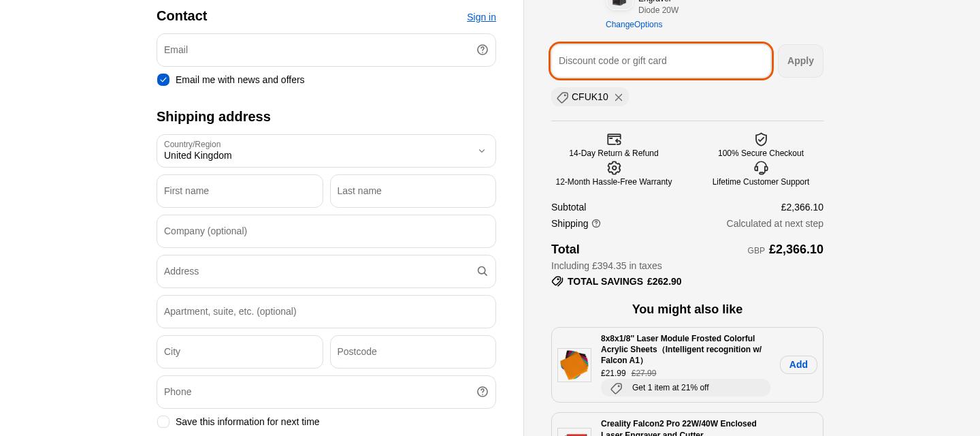Click the £21.99 sale price
This screenshot has width=980, height=436.
613,373
